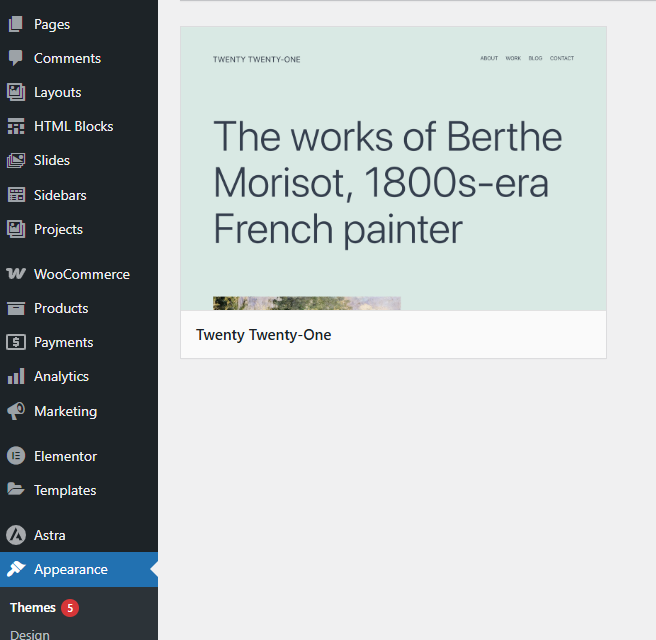Click the Slides icon in sidebar
The height and width of the screenshot is (640, 656).
(x=15, y=160)
